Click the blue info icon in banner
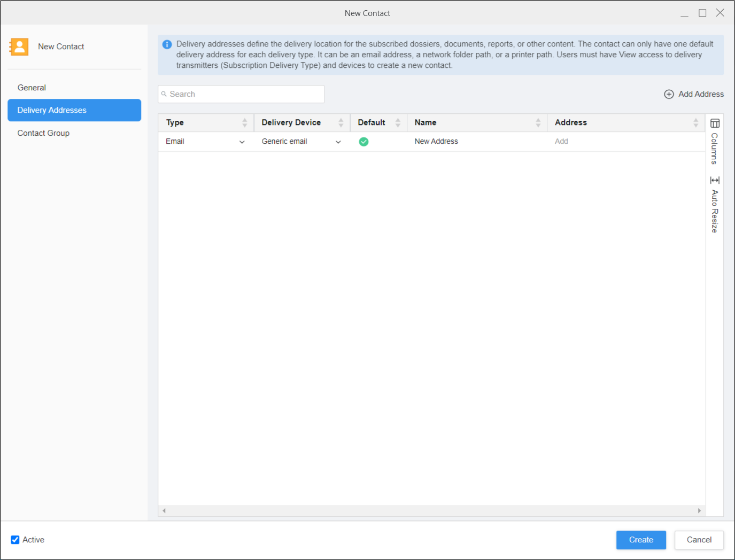 167,44
